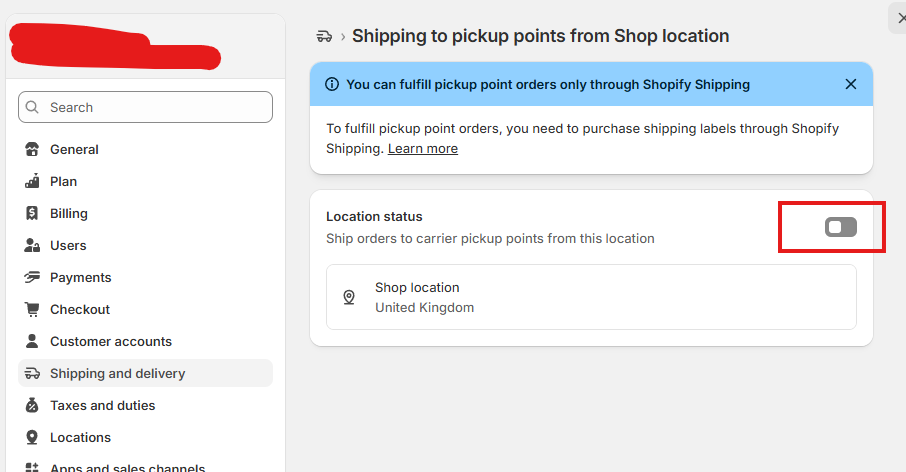Viewport: 906px width, 472px height.
Task: Click the info icon in blue banner
Action: coord(332,84)
